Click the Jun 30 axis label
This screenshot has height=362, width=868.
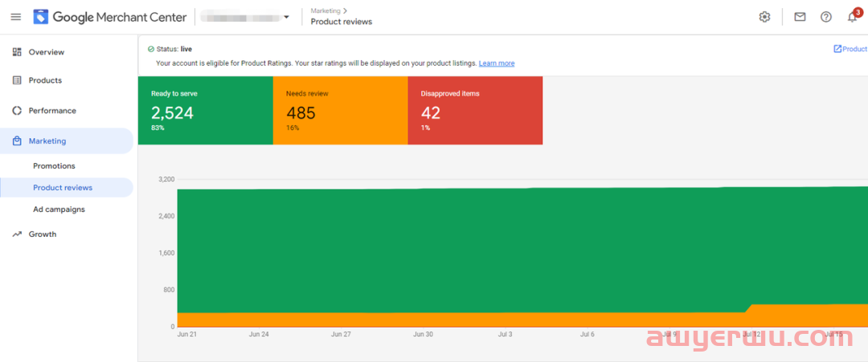pyautogui.click(x=423, y=335)
